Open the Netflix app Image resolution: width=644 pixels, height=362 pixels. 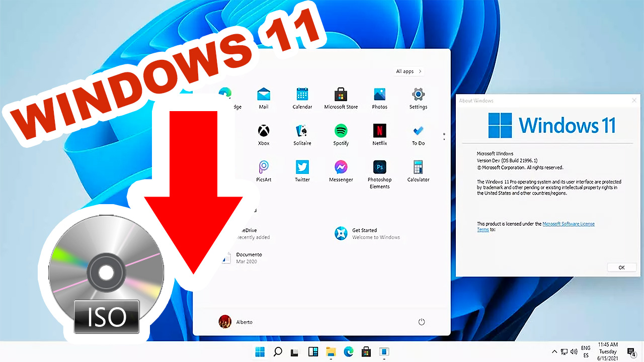click(379, 135)
